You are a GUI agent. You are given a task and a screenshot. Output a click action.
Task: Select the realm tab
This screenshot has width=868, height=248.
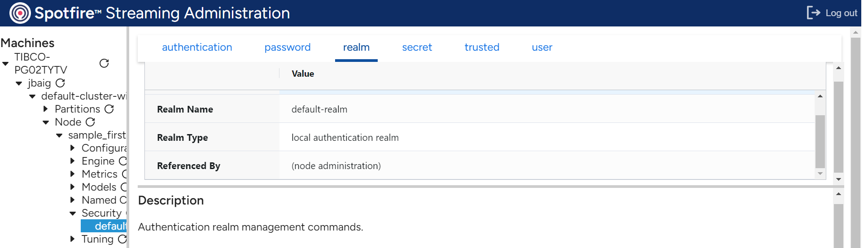point(356,47)
